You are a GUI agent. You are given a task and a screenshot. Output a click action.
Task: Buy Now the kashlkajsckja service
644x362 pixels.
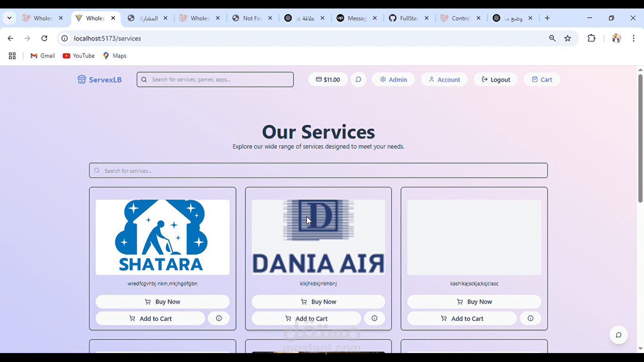474,302
